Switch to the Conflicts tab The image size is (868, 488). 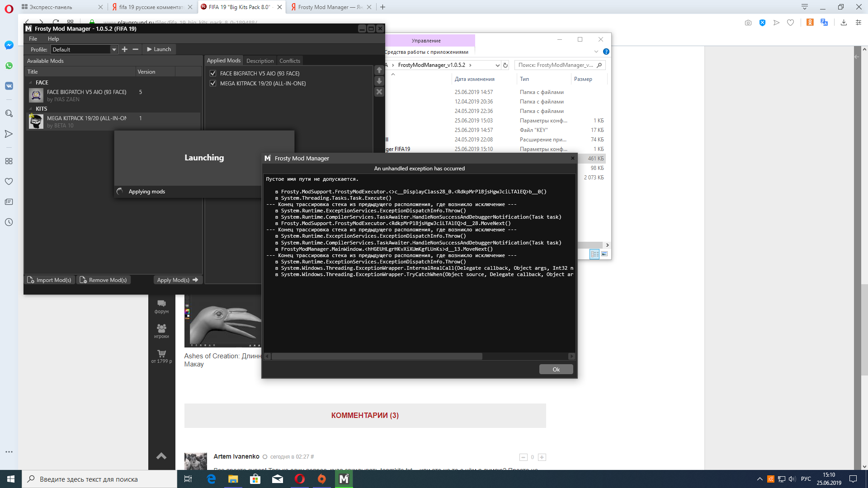point(289,61)
